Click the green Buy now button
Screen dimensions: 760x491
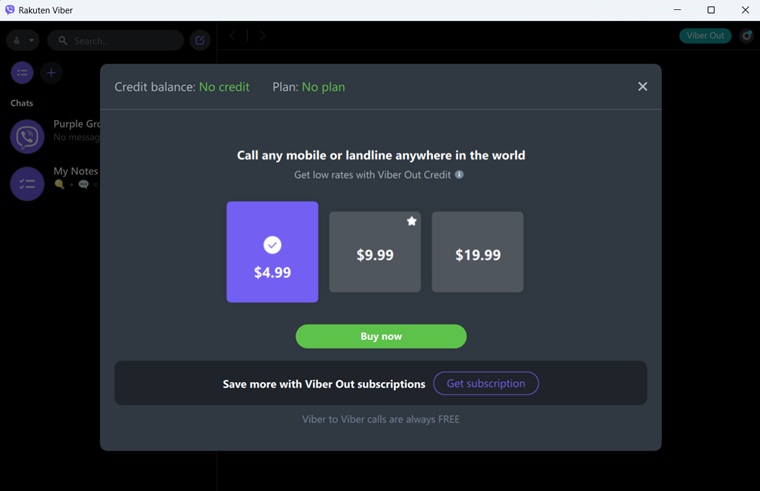381,336
